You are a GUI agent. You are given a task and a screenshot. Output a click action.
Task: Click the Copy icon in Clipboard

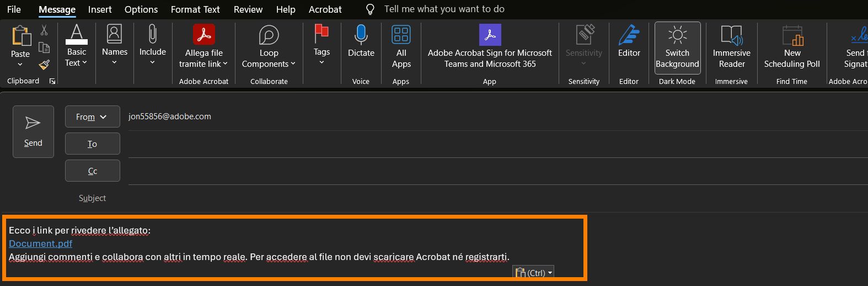pos(44,48)
